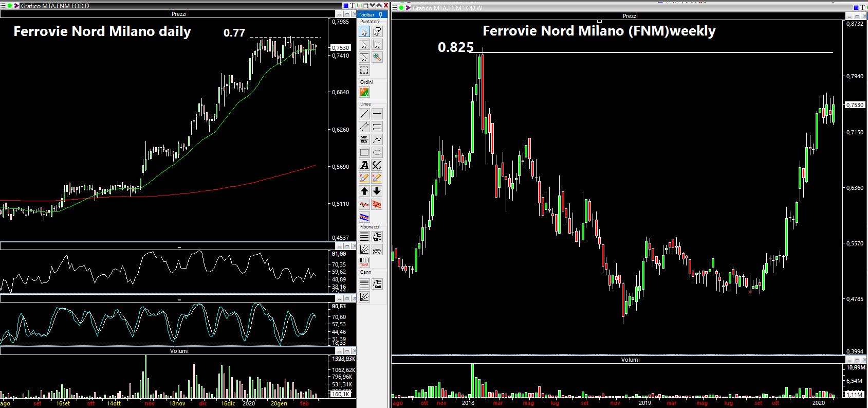Expand daily chart with up chevron
868x408 pixels.
coord(379,5)
